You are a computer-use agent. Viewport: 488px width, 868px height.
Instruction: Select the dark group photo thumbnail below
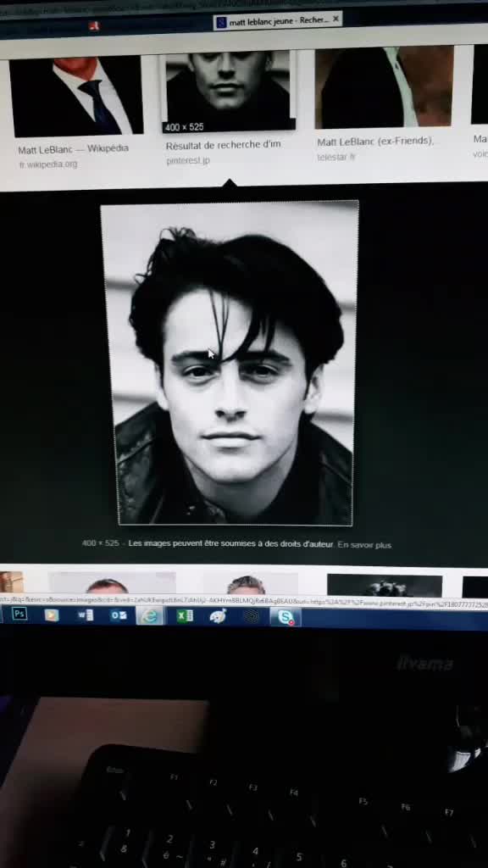(385, 585)
